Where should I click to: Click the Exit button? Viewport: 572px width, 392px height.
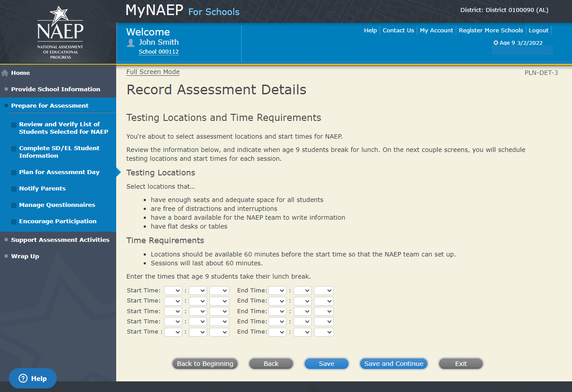461,364
